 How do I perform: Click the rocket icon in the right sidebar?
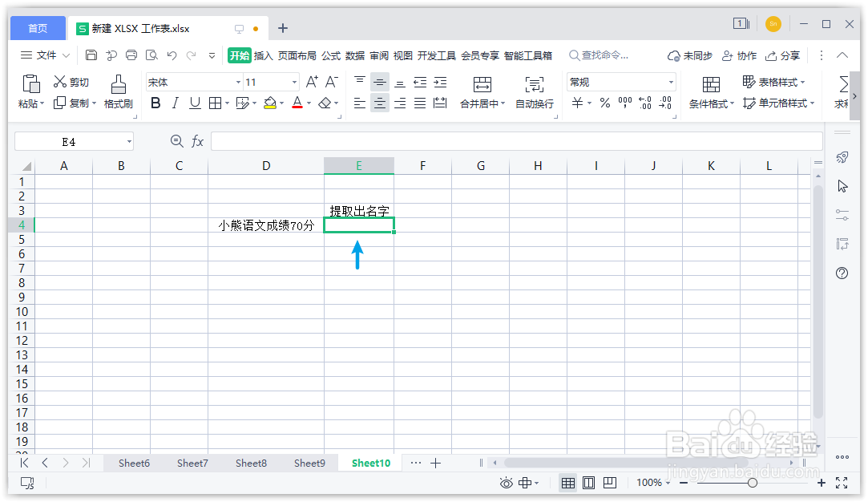click(x=841, y=157)
